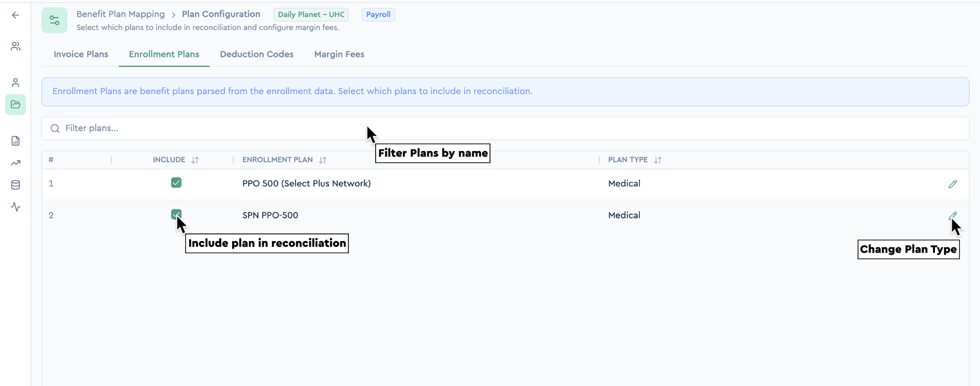Toggle the Include checkbox for SPN PPO-500

pyautogui.click(x=176, y=214)
